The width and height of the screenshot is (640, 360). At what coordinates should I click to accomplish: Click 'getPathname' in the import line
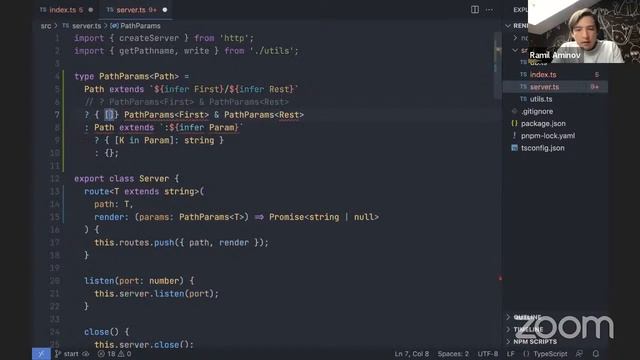point(147,51)
